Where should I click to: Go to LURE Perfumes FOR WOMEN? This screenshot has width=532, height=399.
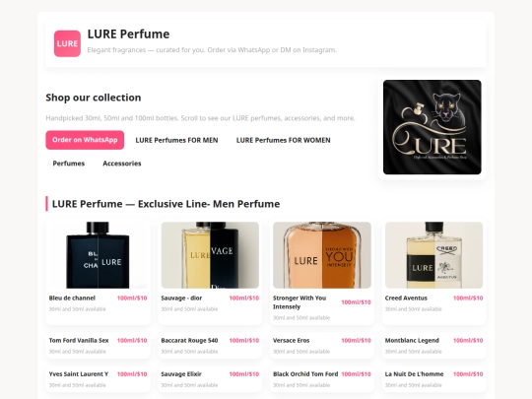coord(284,140)
